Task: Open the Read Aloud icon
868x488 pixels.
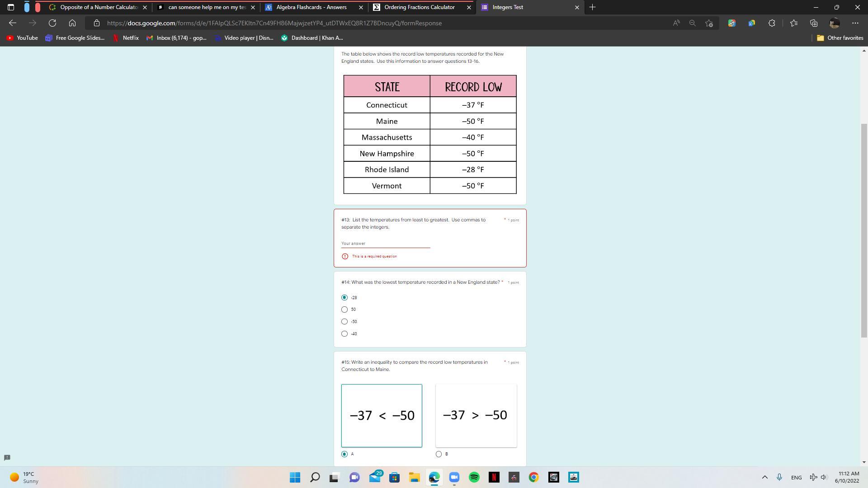Action: 676,23
